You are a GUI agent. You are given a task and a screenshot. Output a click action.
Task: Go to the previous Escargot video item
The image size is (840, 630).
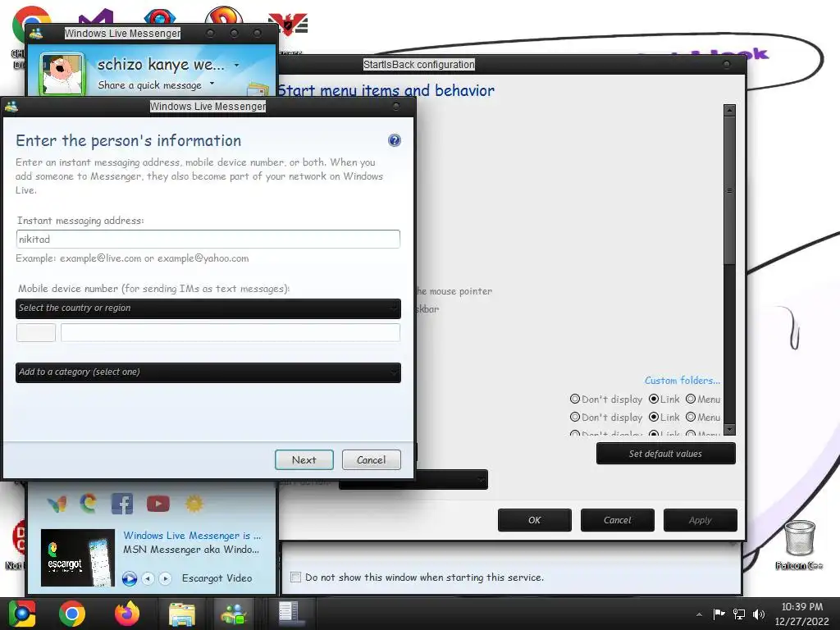148,578
